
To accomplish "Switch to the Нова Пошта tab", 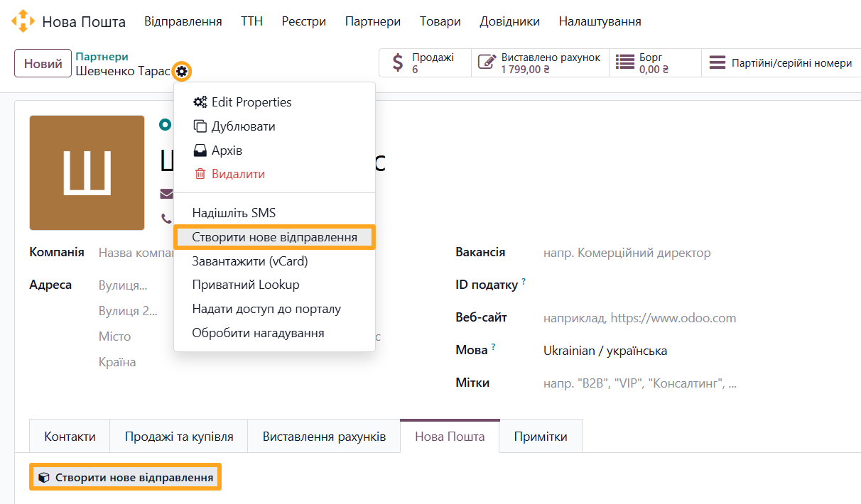I will coord(450,437).
